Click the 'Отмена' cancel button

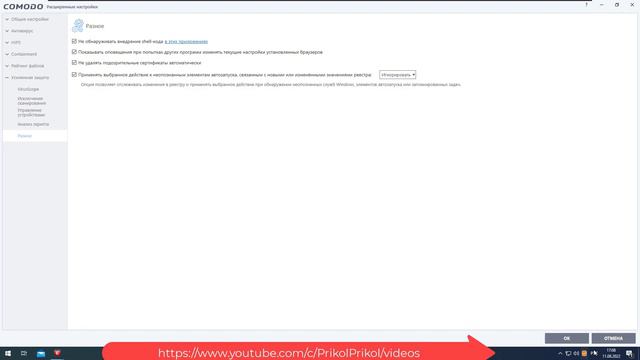click(613, 338)
